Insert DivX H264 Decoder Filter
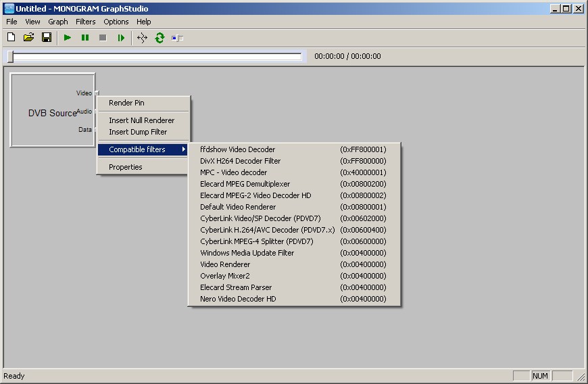This screenshot has width=588, height=384. [x=295, y=161]
